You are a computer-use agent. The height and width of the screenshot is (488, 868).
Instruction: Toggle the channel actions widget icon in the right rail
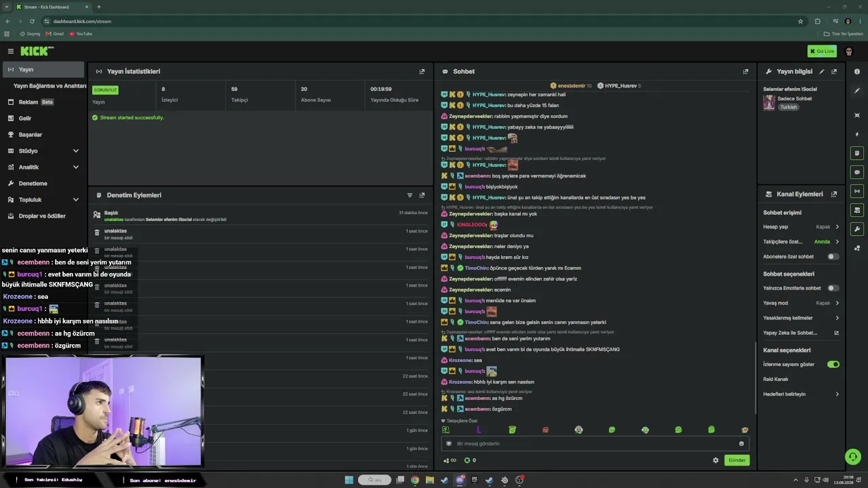pyautogui.click(x=857, y=210)
